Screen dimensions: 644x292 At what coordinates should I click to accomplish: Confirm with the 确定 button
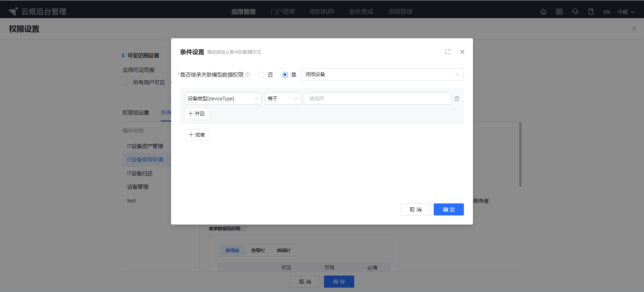tap(449, 209)
